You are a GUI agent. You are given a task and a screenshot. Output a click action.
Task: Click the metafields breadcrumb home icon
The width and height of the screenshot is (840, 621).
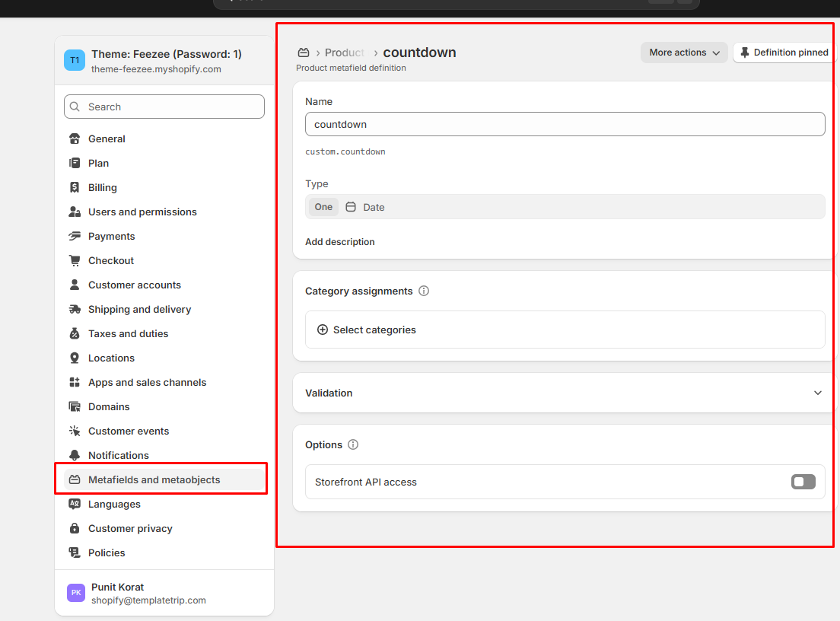tap(304, 53)
